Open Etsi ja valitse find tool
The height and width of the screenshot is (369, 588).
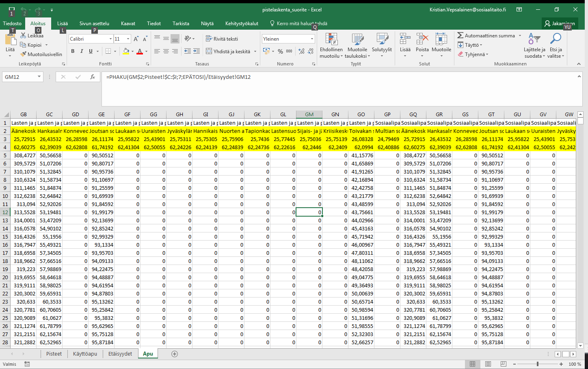point(556,46)
